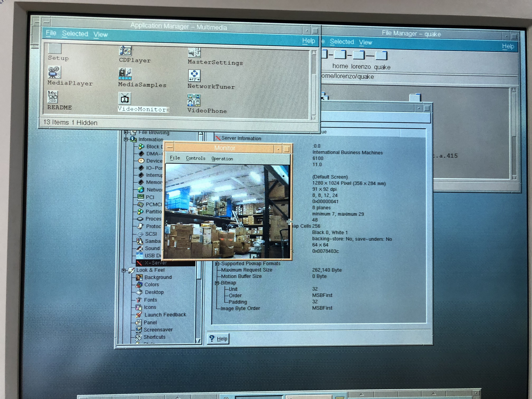
Task: Launch the VideoPhone icon
Action: click(194, 100)
